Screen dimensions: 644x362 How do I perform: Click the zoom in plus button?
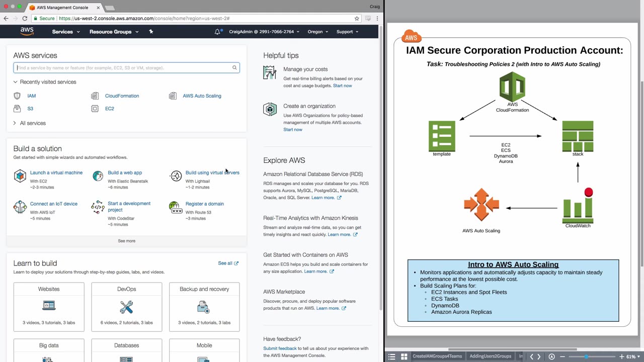tap(621, 356)
